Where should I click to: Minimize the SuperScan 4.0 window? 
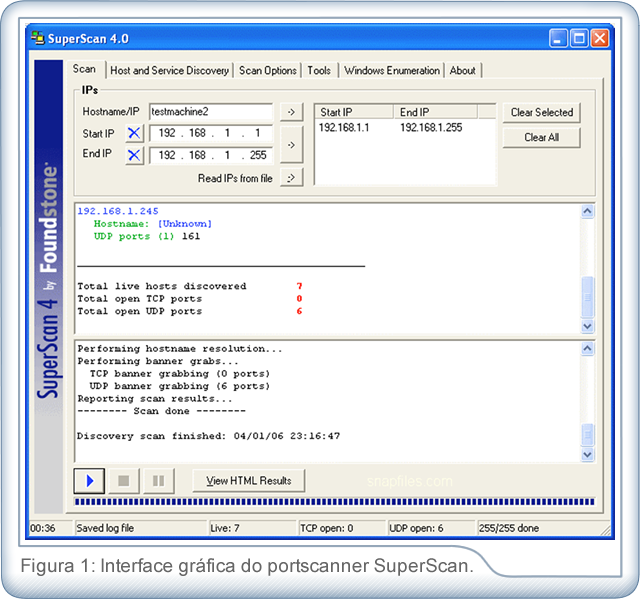[x=558, y=38]
